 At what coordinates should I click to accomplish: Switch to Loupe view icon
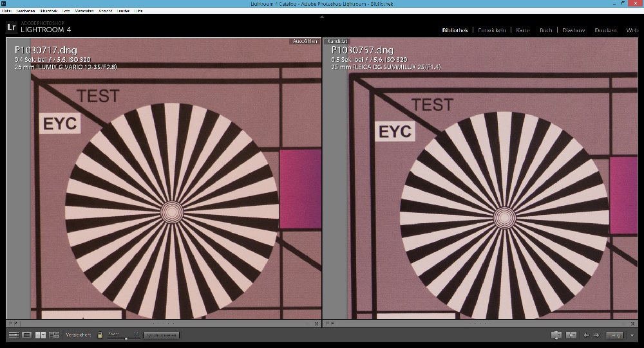26,335
